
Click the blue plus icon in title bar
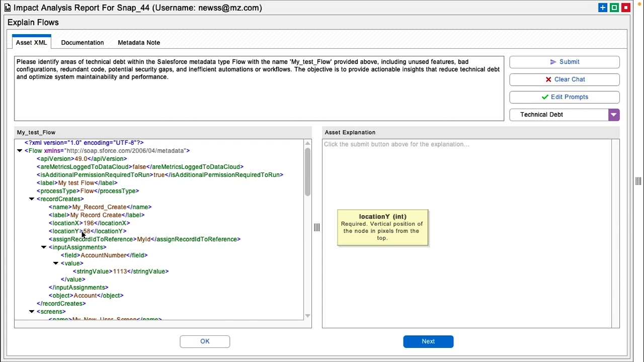tap(602, 8)
